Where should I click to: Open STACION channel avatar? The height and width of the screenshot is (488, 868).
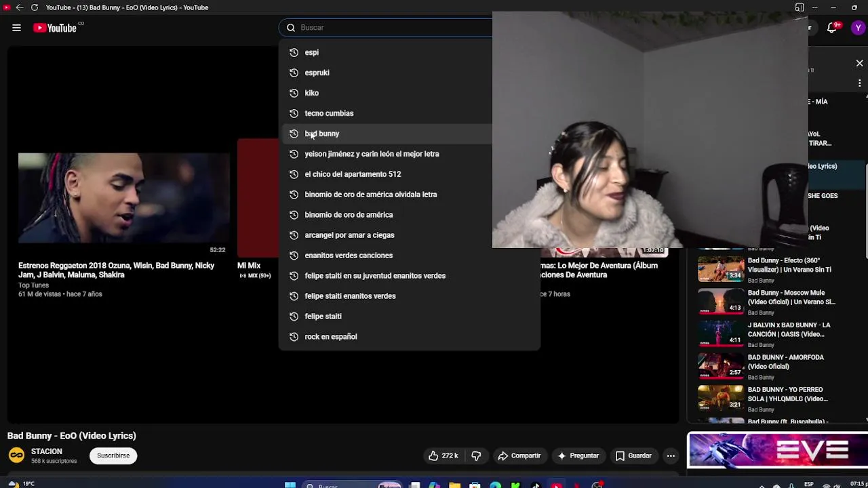click(17, 455)
